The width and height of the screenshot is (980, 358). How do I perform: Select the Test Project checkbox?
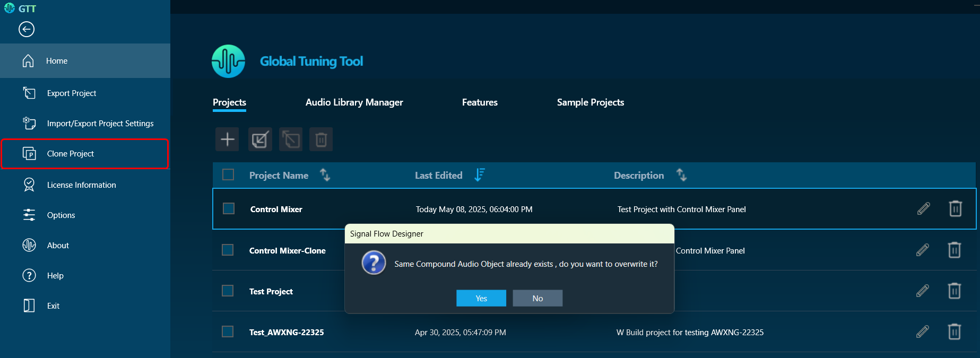[228, 291]
